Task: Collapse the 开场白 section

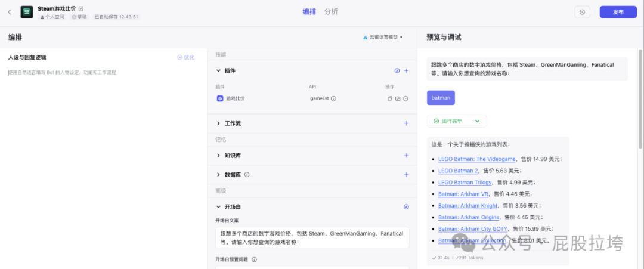Action: click(x=218, y=207)
